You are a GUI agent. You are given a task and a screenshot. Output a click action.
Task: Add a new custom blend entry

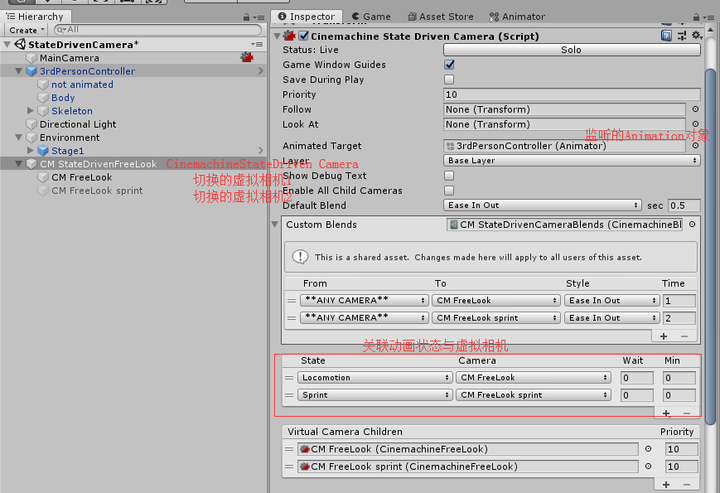pos(664,336)
